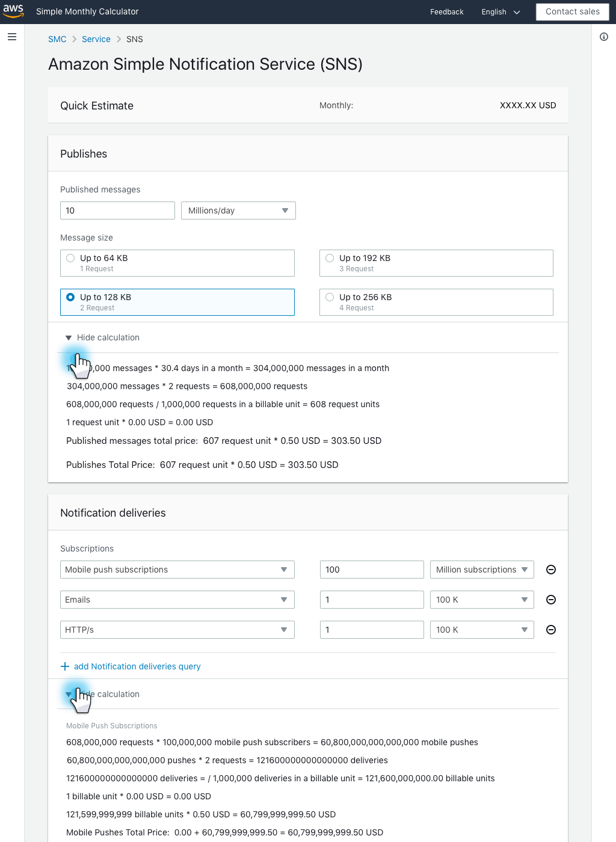Open the Millions/day unit dropdown
The image size is (616, 842).
[x=238, y=210]
